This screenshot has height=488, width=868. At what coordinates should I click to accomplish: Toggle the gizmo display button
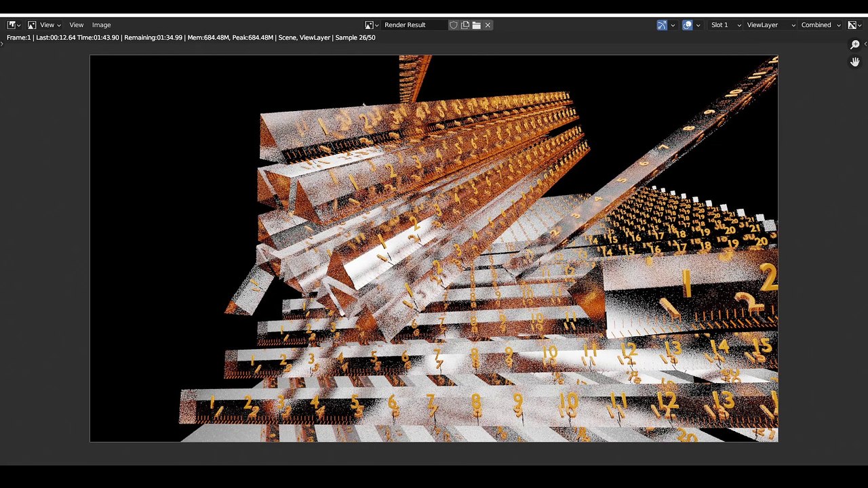662,25
